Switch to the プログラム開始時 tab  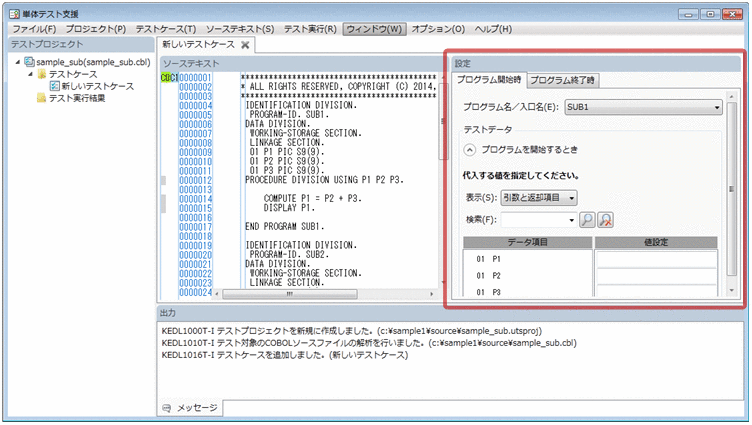click(x=489, y=80)
